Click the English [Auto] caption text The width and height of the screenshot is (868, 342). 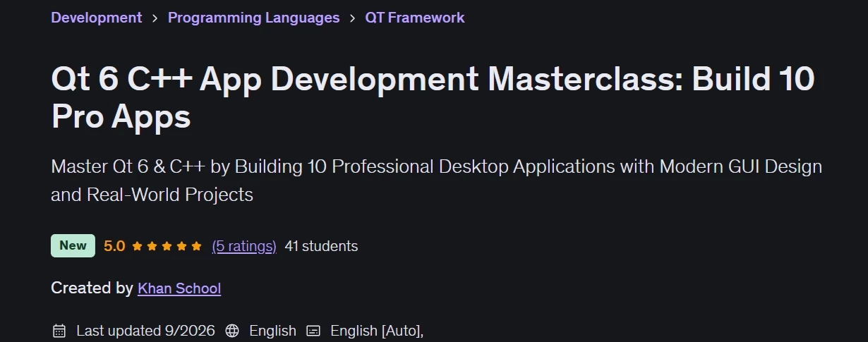tap(377, 331)
